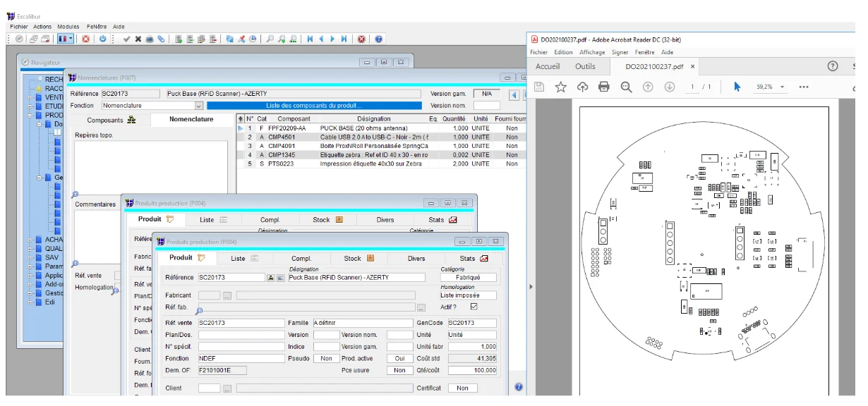Open the three-dots more tools in Acrobat
The width and height of the screenshot is (868, 406).
click(803, 87)
